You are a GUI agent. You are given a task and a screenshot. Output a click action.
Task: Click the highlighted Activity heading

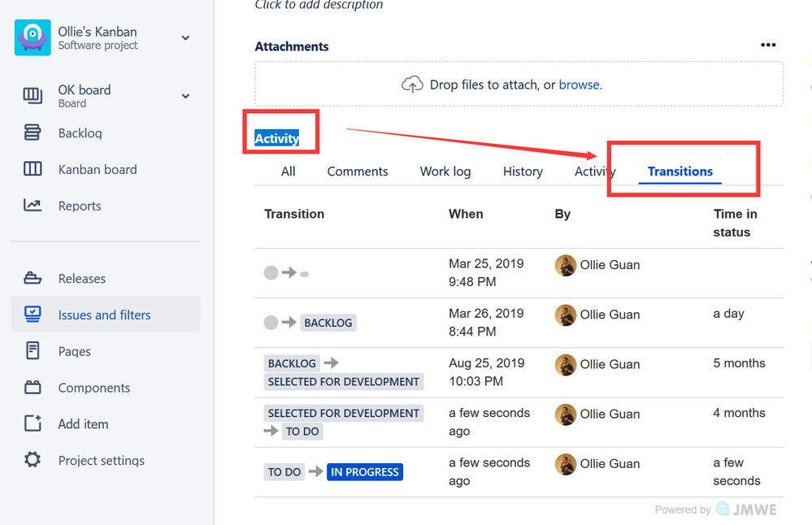click(276, 138)
